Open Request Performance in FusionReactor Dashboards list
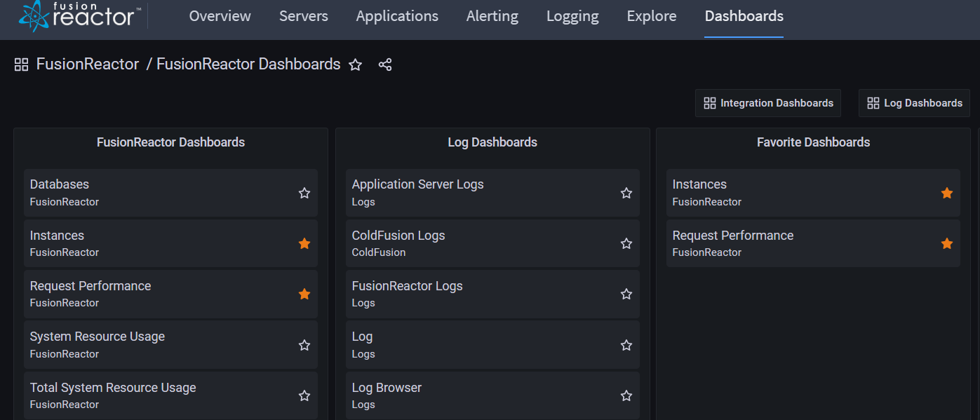Image resolution: width=980 pixels, height=420 pixels. pyautogui.click(x=170, y=294)
